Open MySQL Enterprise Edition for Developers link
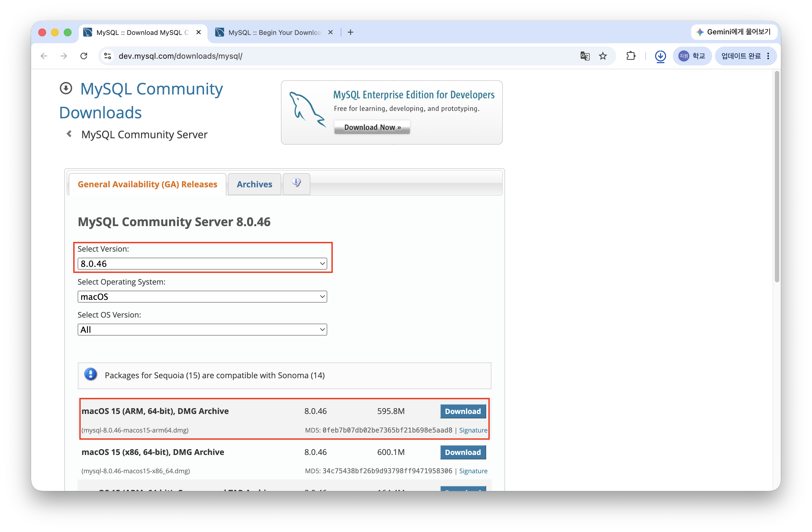812x532 pixels. (414, 95)
